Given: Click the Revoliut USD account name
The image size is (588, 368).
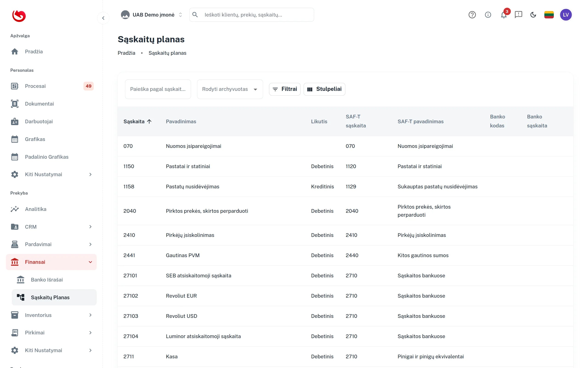Looking at the screenshot, I should click(x=181, y=316).
